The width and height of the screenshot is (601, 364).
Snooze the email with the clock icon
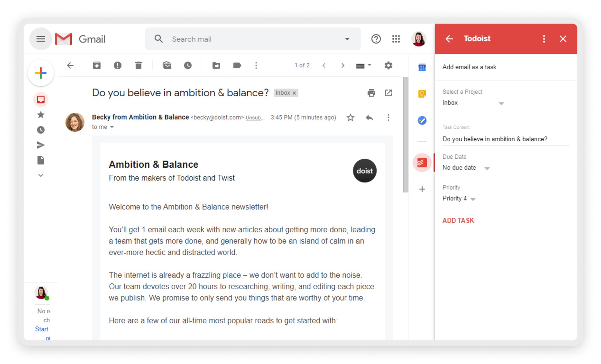tap(188, 65)
